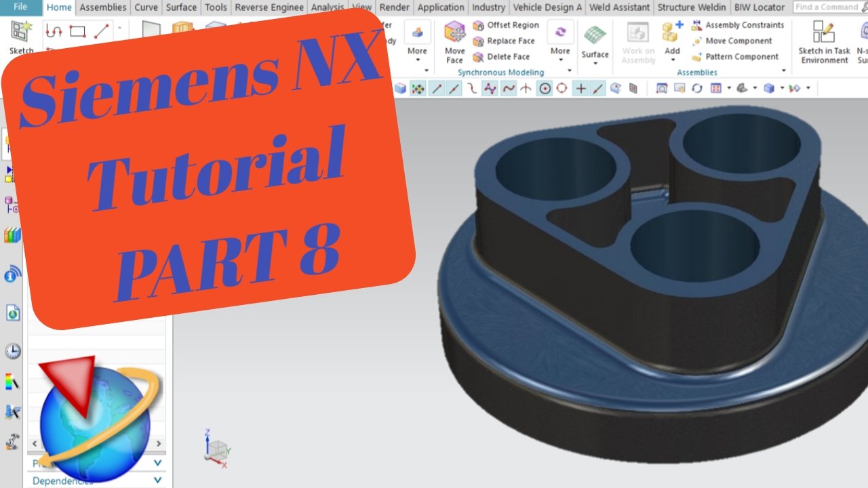Image resolution: width=868 pixels, height=488 pixels.
Task: Open Sketch in Task Environment
Action: (824, 43)
